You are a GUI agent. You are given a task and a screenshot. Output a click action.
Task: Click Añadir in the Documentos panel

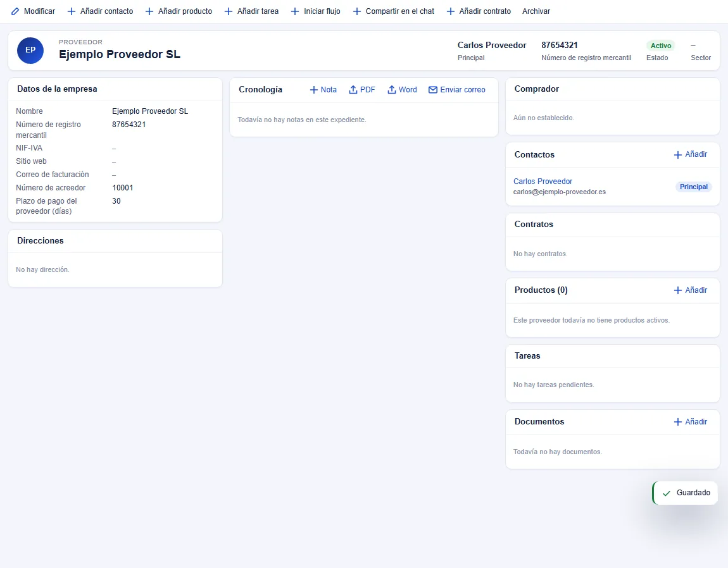coord(691,422)
